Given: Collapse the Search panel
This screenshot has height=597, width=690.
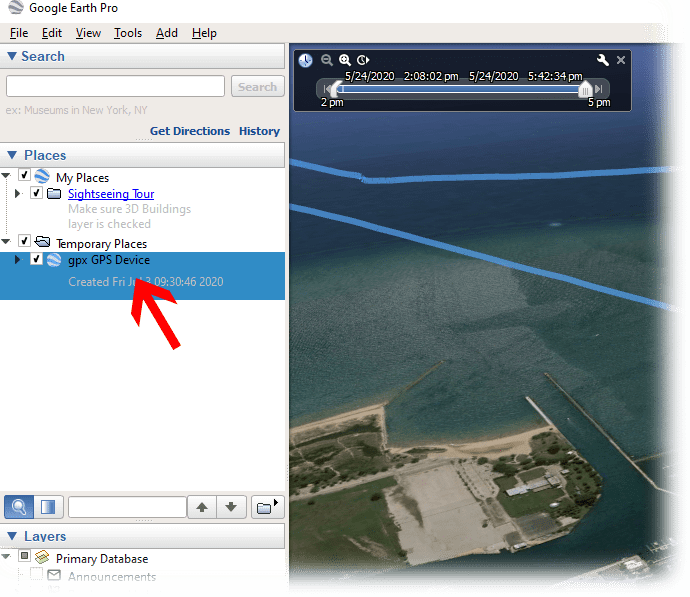Looking at the screenshot, I should [x=12, y=56].
